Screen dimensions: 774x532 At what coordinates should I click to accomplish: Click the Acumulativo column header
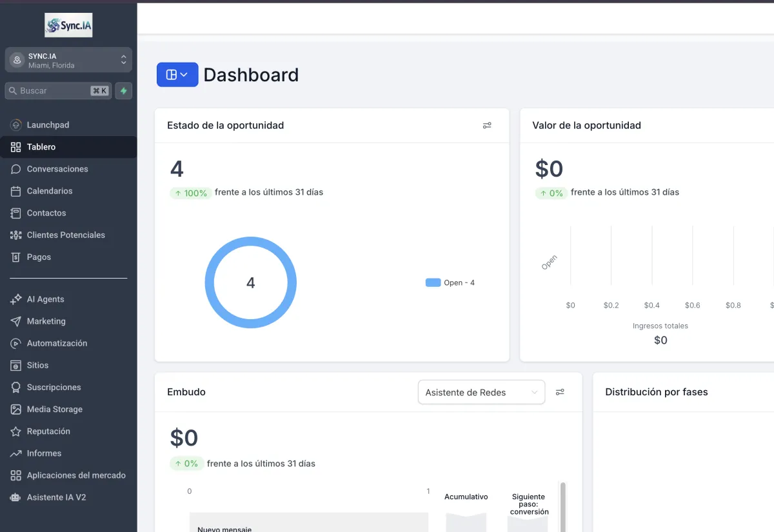[x=466, y=497]
